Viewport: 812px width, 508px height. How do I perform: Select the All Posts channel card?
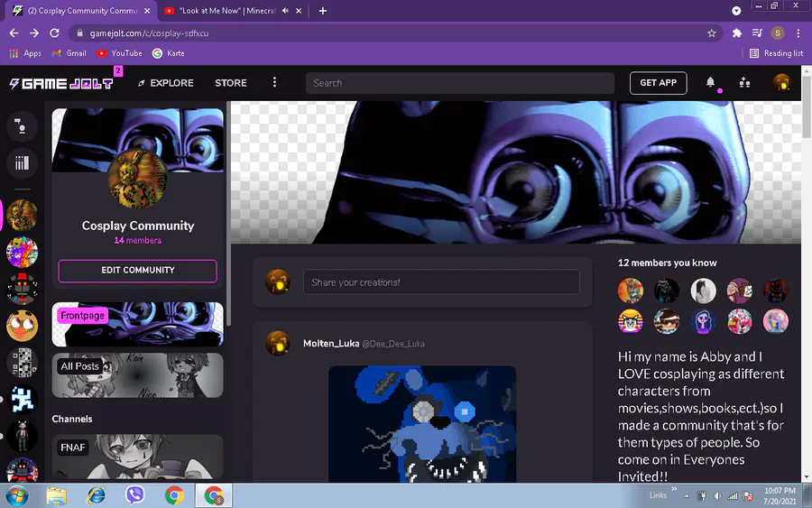pyautogui.click(x=138, y=375)
